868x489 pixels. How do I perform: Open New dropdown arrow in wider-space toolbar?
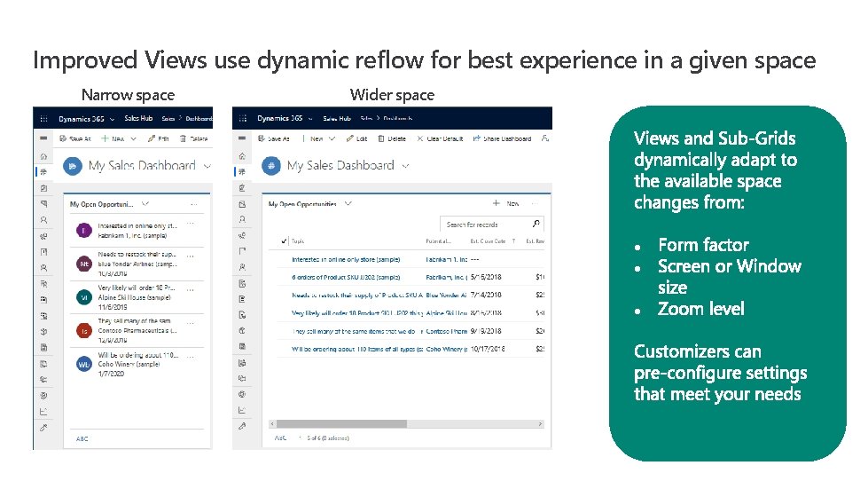coord(332,138)
